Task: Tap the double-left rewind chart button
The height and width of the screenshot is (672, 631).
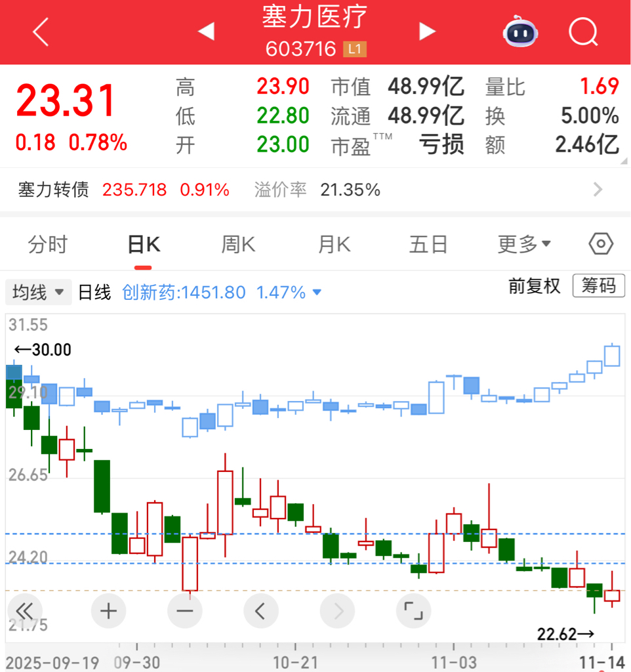Action: click(x=25, y=611)
